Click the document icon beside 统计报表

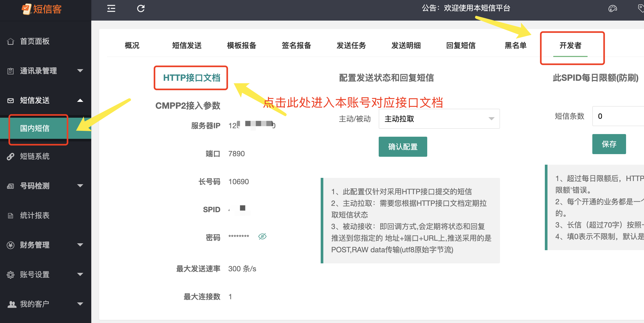pos(11,216)
